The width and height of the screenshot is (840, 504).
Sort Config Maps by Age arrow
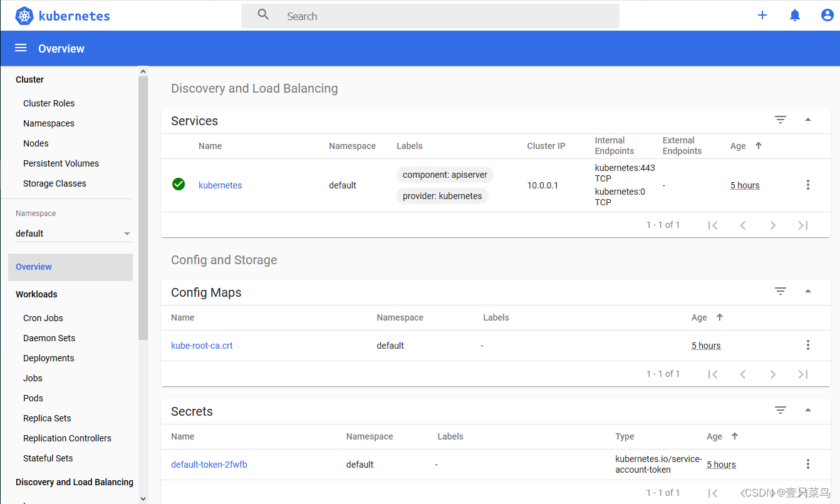(x=720, y=317)
